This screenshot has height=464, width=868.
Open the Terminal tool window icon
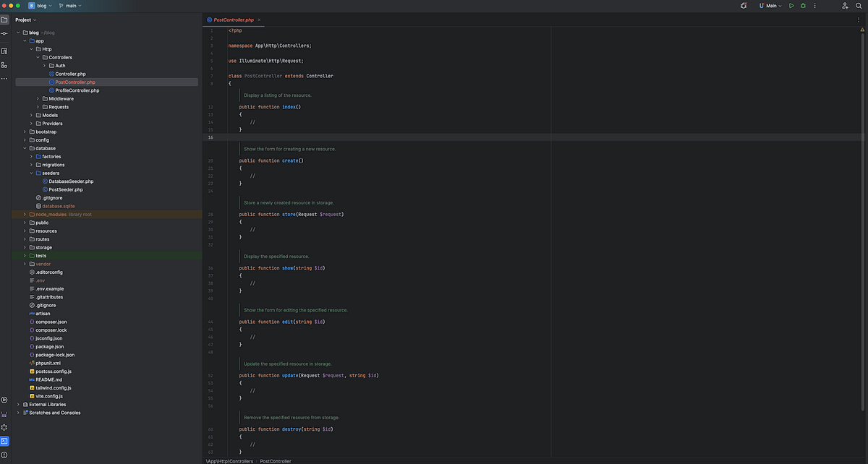(x=4, y=441)
